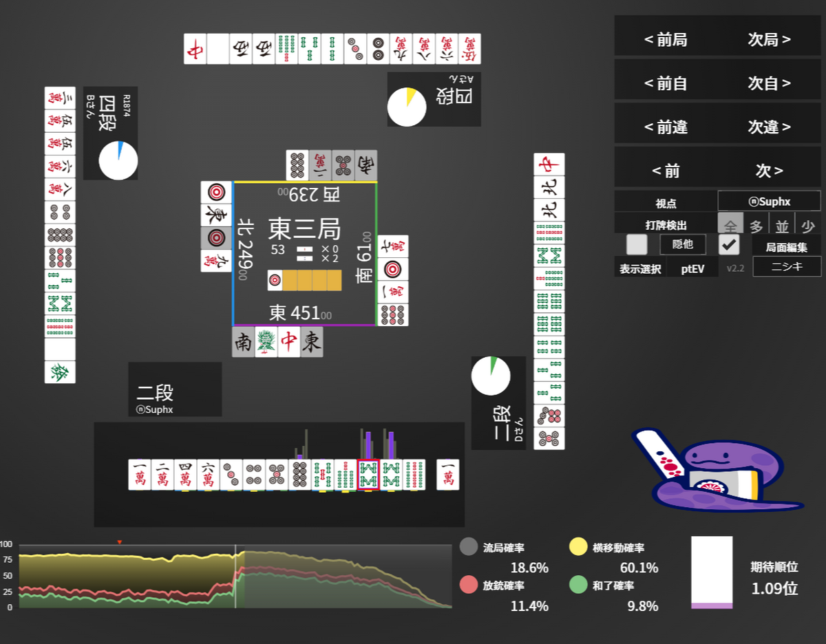
Task: Click the red 中 tile in bottom discards
Action: point(289,342)
